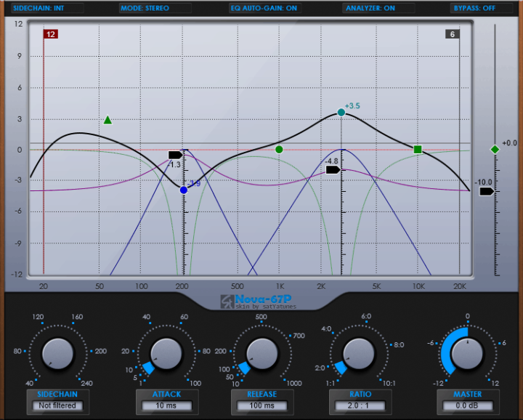Click the black threshold marker labeled -4.8

[x=333, y=170]
